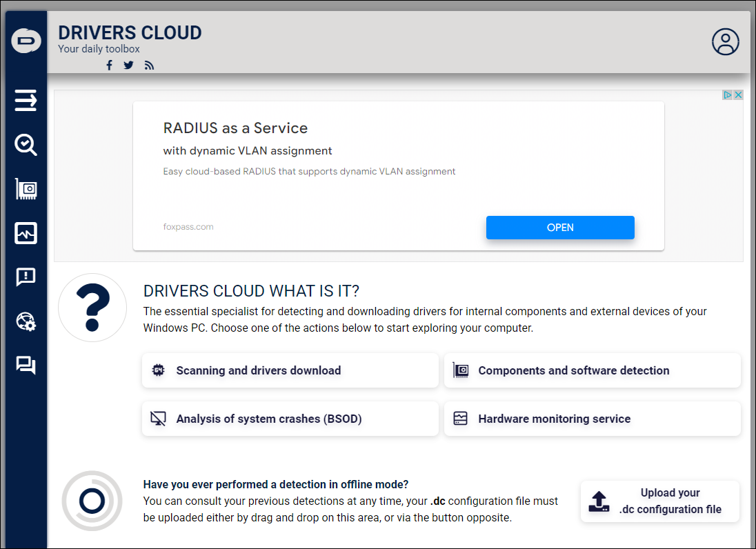Select the globe with gear icon in sidebar
The image size is (756, 549).
tap(26, 321)
